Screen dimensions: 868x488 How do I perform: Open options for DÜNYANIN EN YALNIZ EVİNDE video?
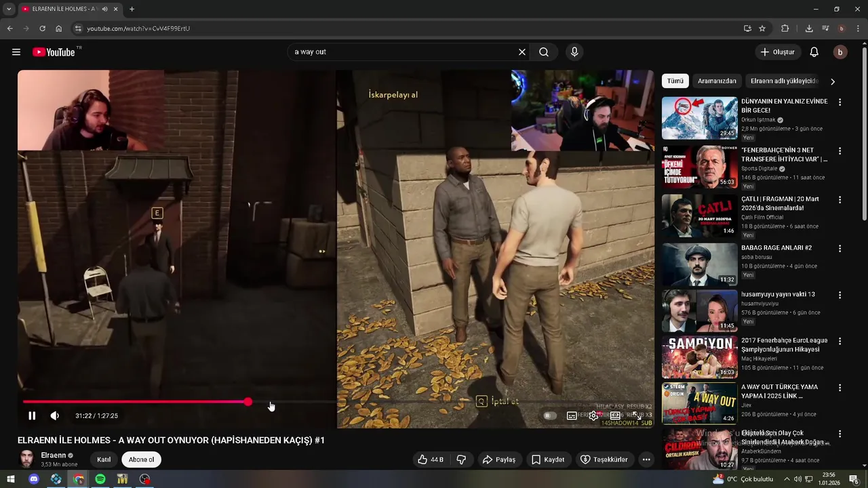(840, 102)
